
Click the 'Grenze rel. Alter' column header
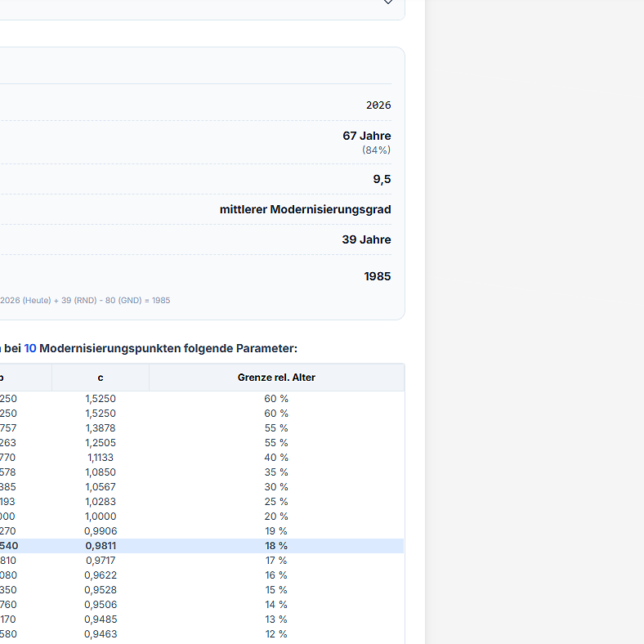(276, 378)
